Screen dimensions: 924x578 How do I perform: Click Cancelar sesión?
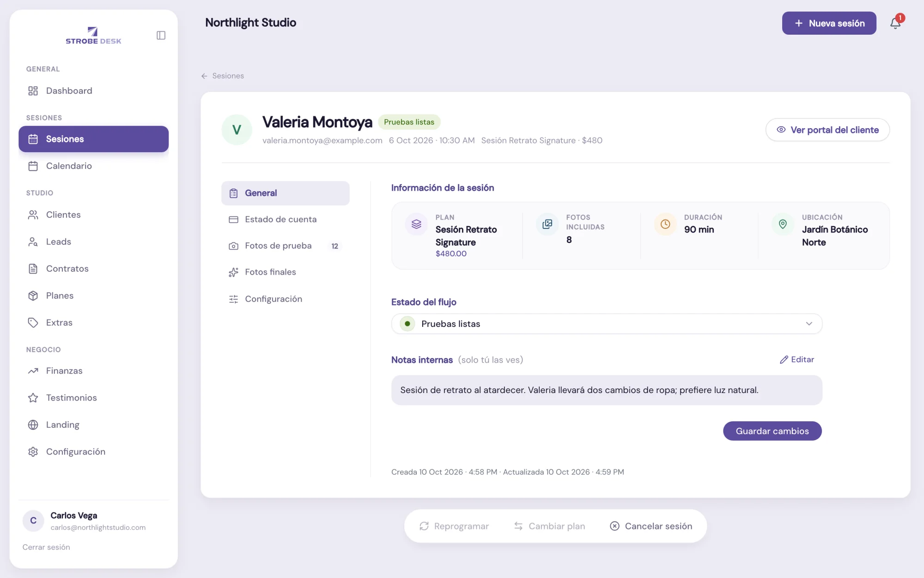tap(651, 526)
